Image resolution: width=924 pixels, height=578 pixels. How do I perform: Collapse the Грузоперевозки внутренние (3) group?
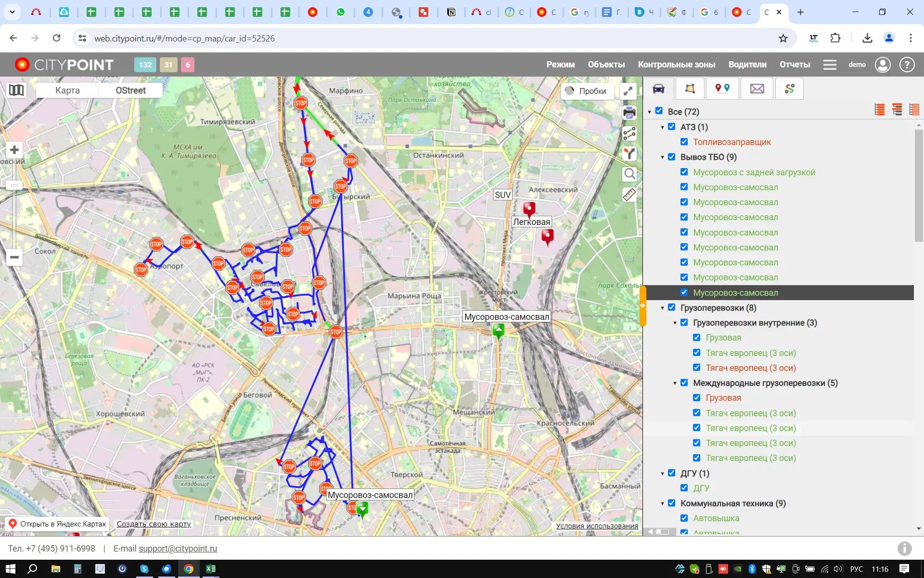pyautogui.click(x=675, y=323)
